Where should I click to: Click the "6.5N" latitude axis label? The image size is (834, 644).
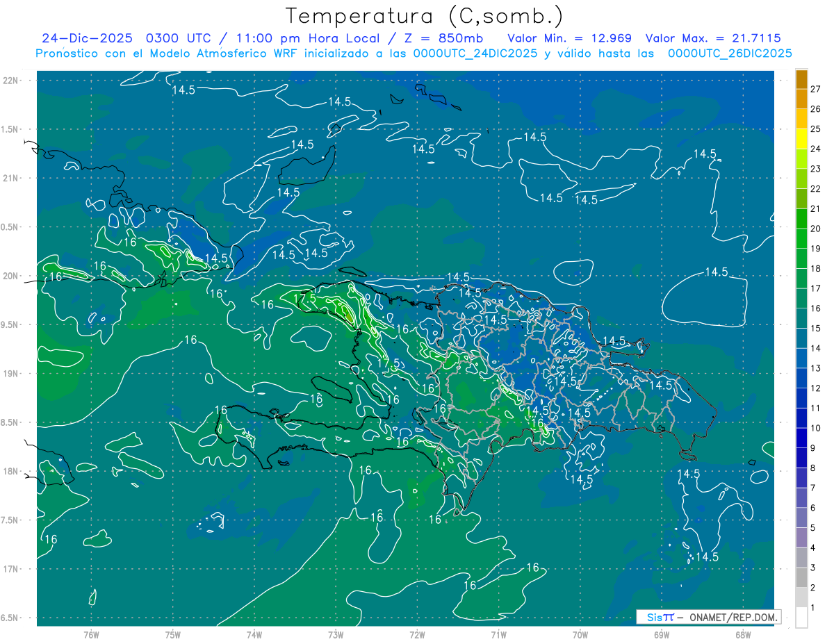pos(10,618)
